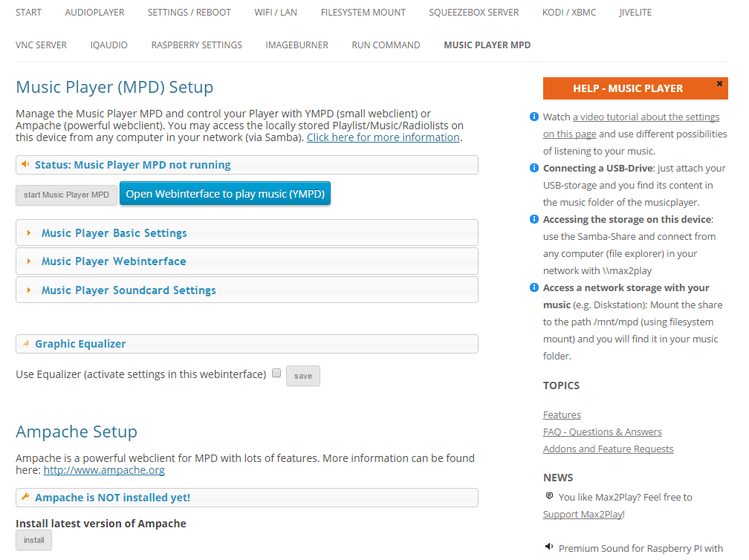This screenshot has width=749, height=560.
Task: Click the info icon beside Accessing the storage
Action: (x=534, y=218)
